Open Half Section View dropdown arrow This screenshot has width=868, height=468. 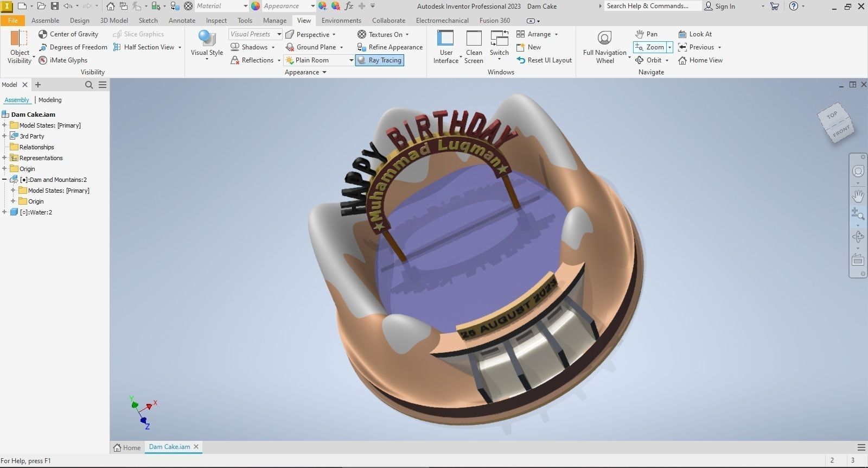180,47
